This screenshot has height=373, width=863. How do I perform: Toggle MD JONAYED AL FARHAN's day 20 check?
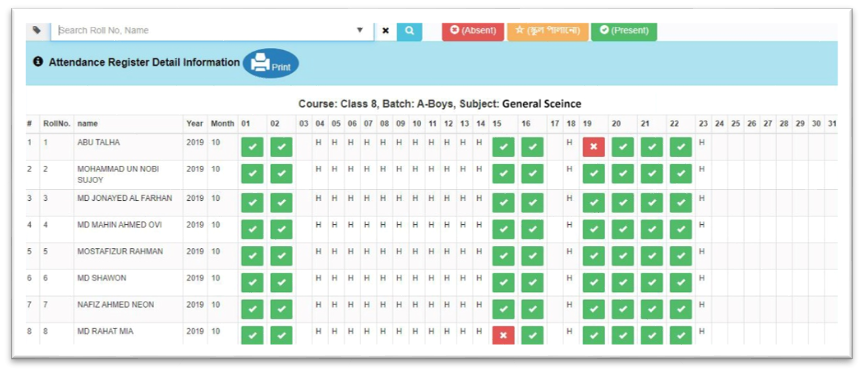click(x=622, y=203)
